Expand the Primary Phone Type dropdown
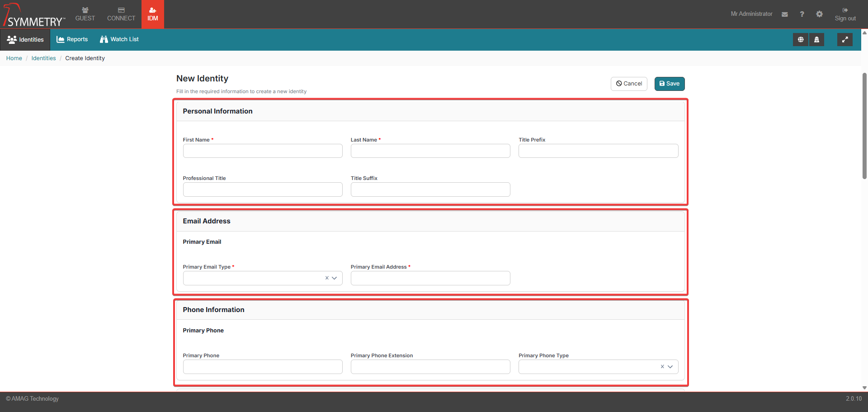The image size is (868, 412). pos(670,367)
